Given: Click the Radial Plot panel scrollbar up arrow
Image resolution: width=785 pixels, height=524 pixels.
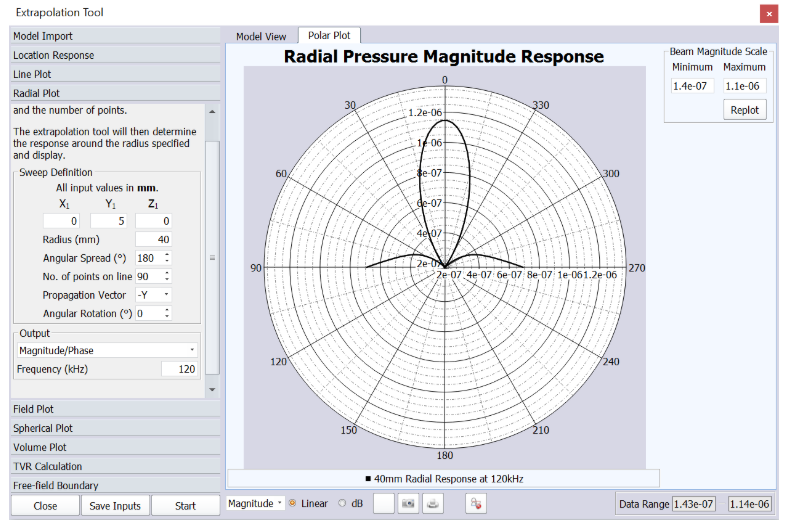Looking at the screenshot, I should click(x=212, y=111).
